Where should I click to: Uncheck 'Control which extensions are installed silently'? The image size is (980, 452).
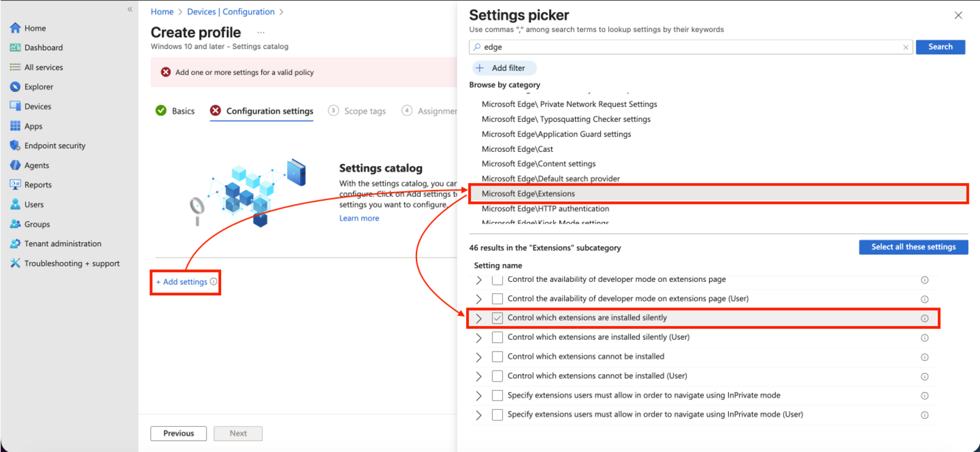[497, 318]
